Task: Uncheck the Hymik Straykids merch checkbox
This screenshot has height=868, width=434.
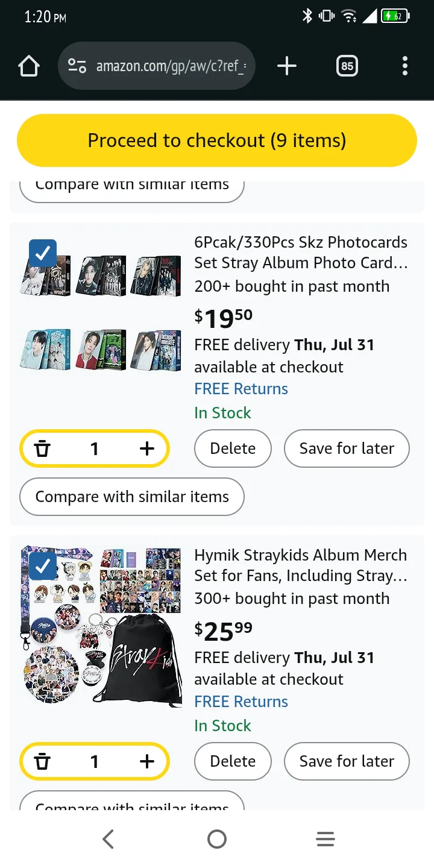Action: pos(43,567)
